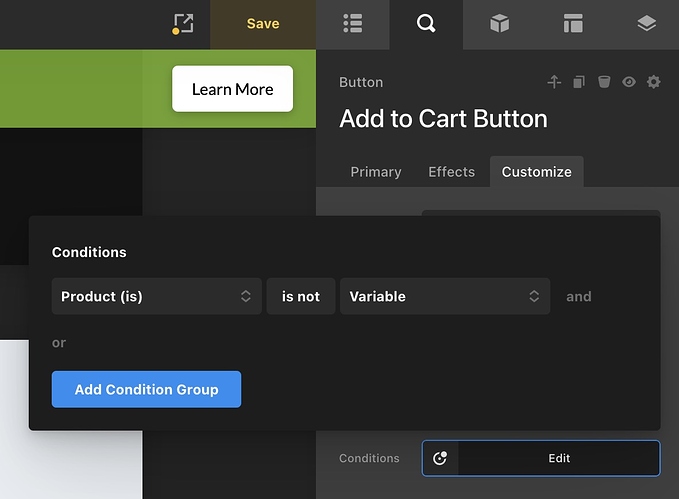The height and width of the screenshot is (499, 679).
Task: Open element settings gear icon
Action: click(x=653, y=82)
